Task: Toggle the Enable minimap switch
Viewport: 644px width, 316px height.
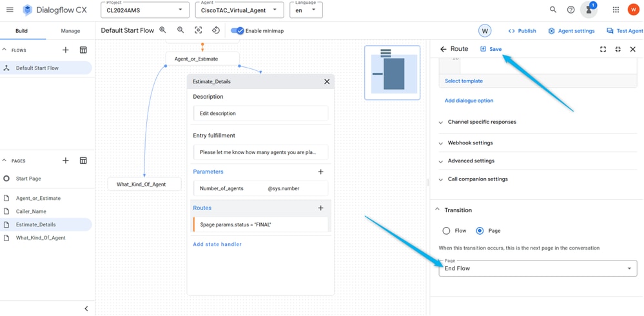Action: [237, 31]
